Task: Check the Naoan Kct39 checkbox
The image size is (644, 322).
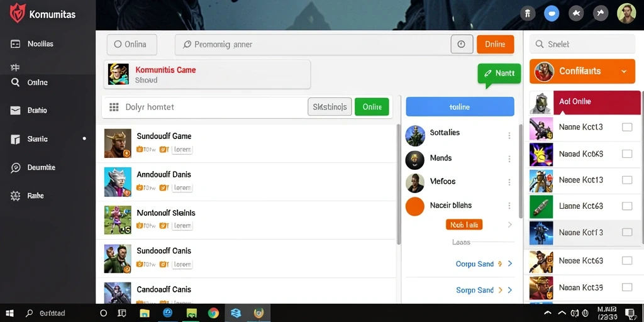Action: (627, 287)
